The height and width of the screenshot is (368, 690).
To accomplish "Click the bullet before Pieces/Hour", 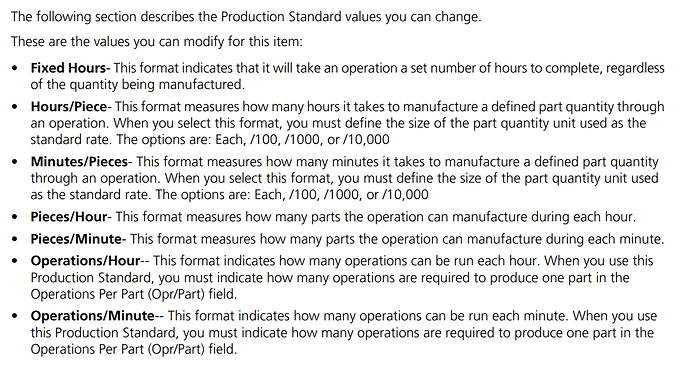I will (15, 217).
